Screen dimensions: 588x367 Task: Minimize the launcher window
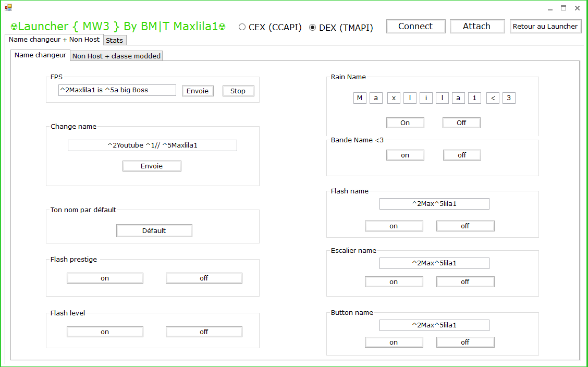point(550,8)
